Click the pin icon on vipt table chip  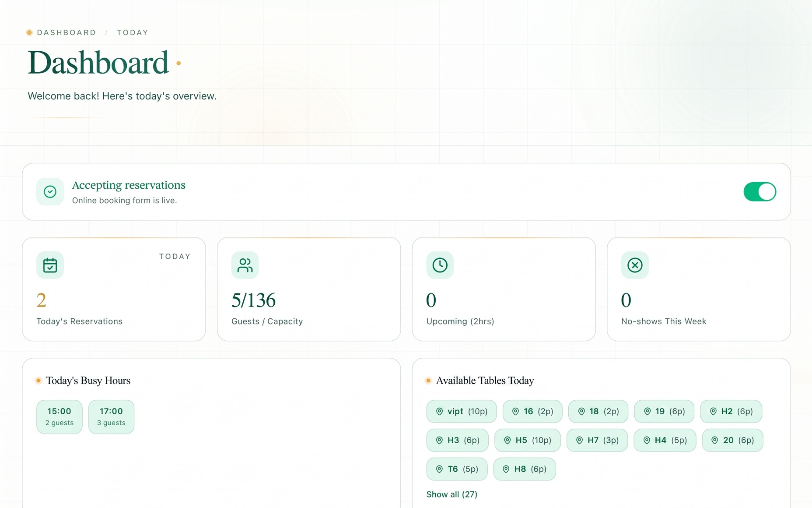(x=439, y=411)
